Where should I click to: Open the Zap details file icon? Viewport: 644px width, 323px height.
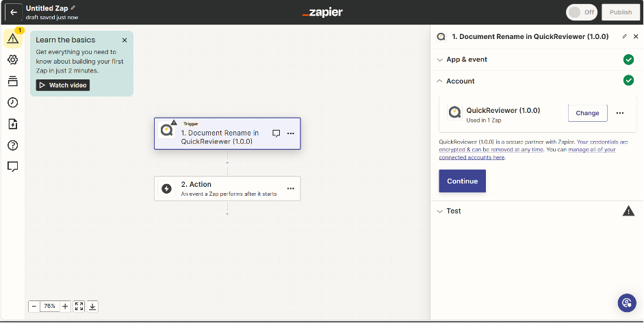(12, 124)
